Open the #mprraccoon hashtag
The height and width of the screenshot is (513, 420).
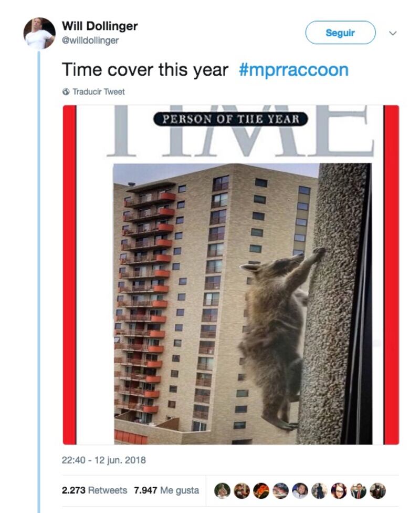(x=293, y=70)
